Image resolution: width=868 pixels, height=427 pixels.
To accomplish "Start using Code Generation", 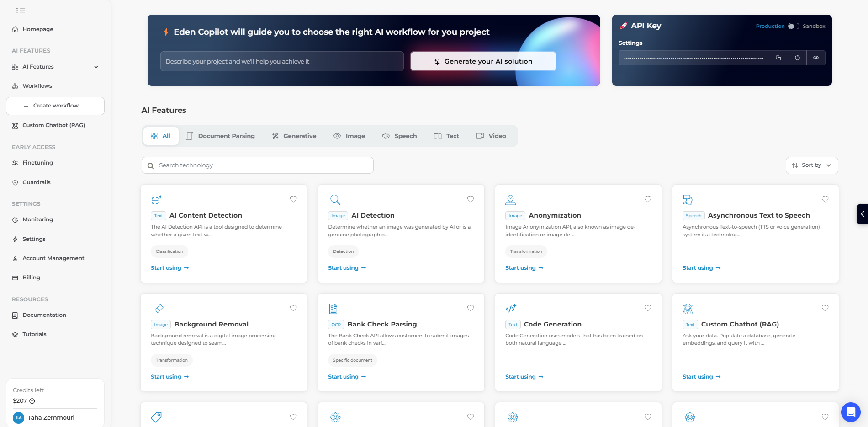I will pyautogui.click(x=524, y=377).
